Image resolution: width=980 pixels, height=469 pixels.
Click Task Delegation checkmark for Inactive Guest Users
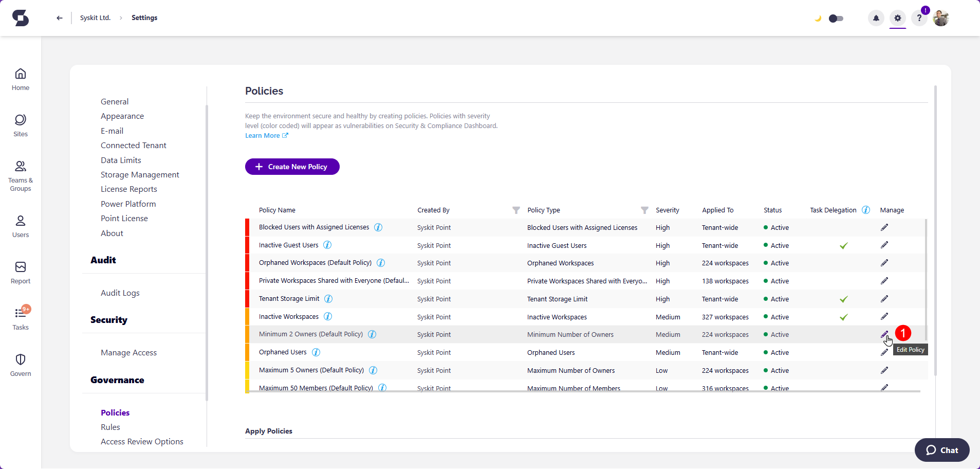[843, 246]
